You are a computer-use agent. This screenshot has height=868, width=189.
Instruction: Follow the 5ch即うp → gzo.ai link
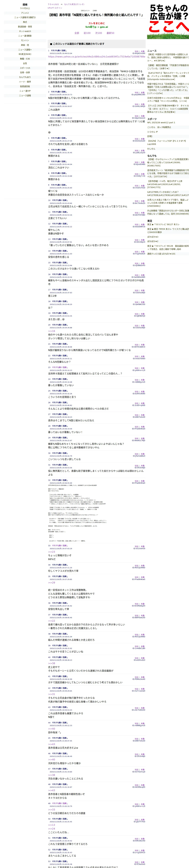(97, 27)
